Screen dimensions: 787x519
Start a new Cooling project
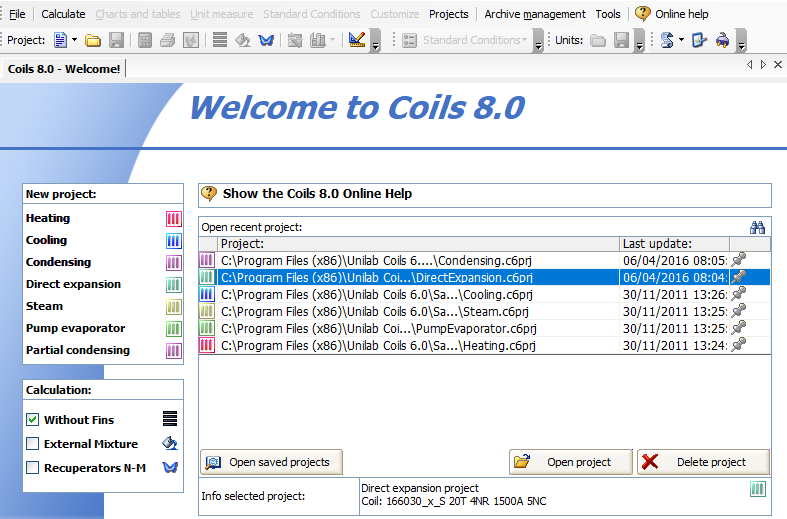tap(46, 240)
